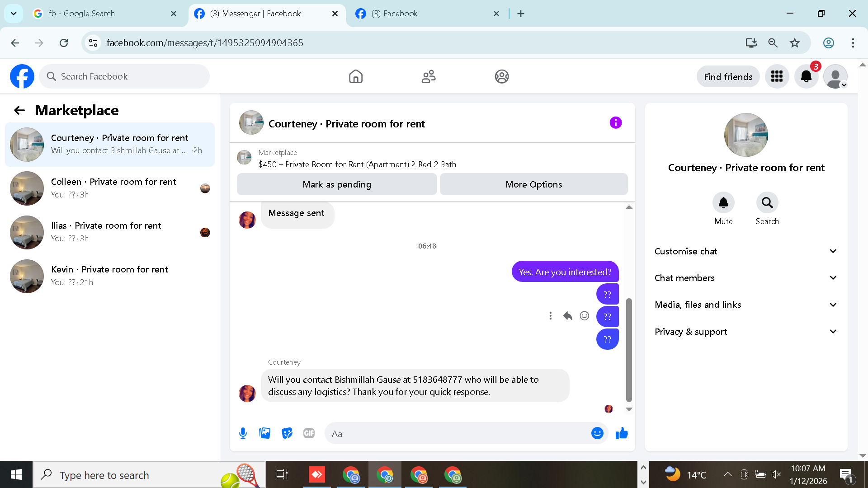This screenshot has width=868, height=488.
Task: Click the chat vertical scrollbar
Action: click(x=628, y=350)
